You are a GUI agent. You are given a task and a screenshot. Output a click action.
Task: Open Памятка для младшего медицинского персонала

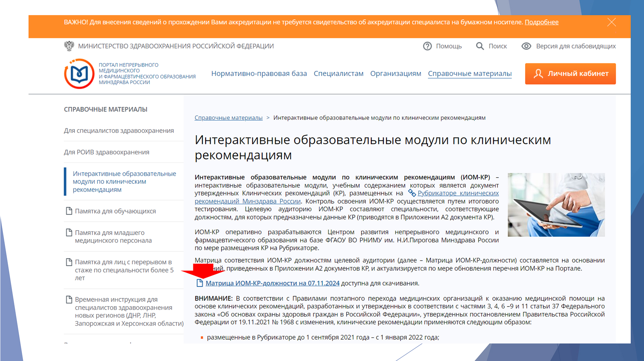click(113, 237)
